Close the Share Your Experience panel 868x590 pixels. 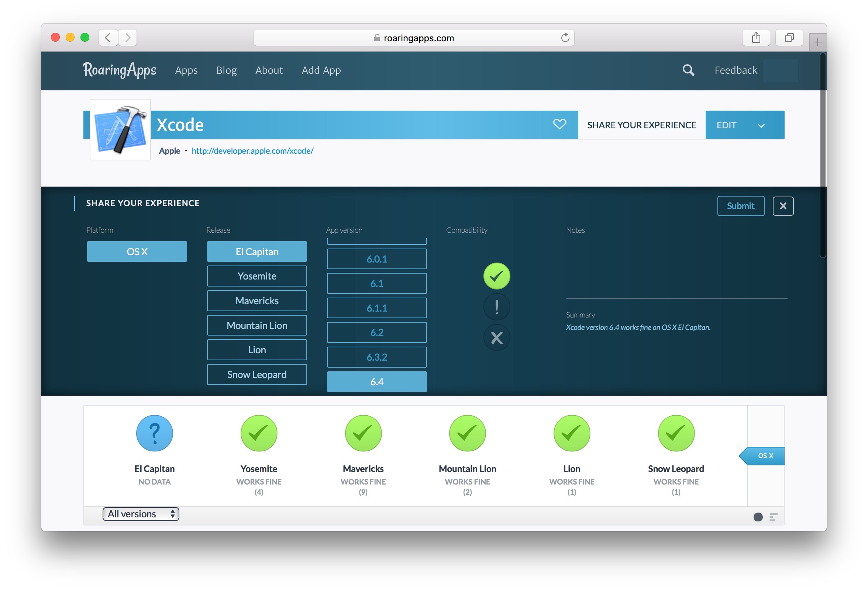click(x=783, y=206)
